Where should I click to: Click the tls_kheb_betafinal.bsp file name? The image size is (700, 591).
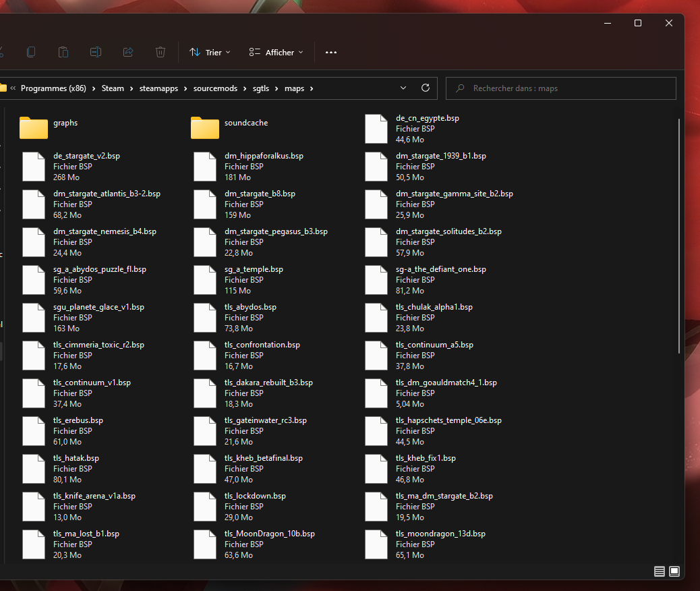264,458
